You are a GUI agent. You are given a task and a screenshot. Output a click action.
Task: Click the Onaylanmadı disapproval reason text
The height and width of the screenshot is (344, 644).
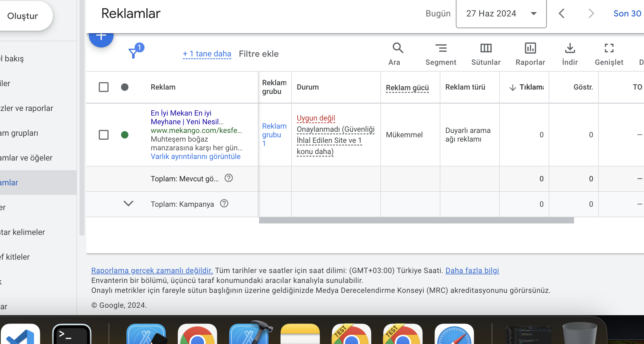click(x=335, y=140)
